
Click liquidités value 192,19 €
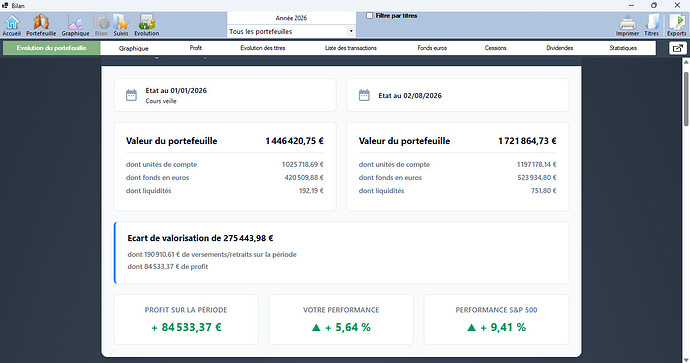click(x=312, y=191)
